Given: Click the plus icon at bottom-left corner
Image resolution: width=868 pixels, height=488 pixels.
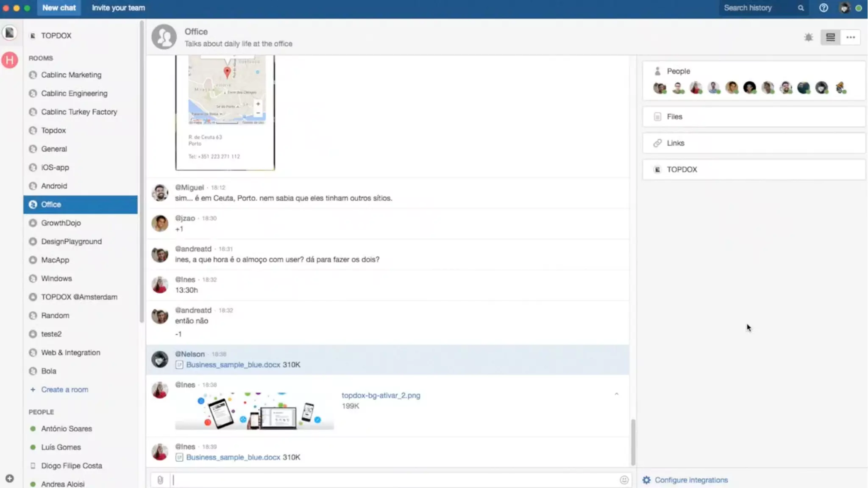Looking at the screenshot, I should click(9, 478).
